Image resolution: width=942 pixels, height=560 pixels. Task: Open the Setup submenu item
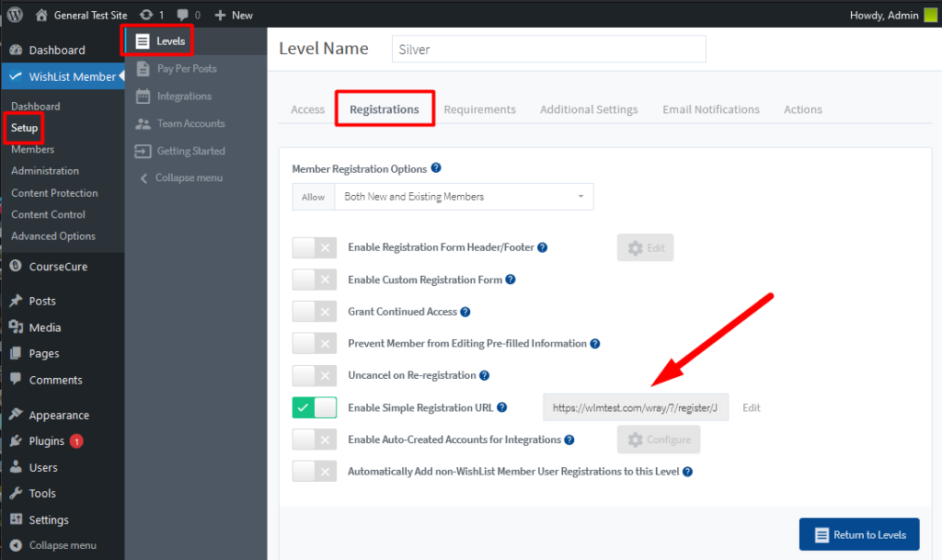click(x=24, y=128)
